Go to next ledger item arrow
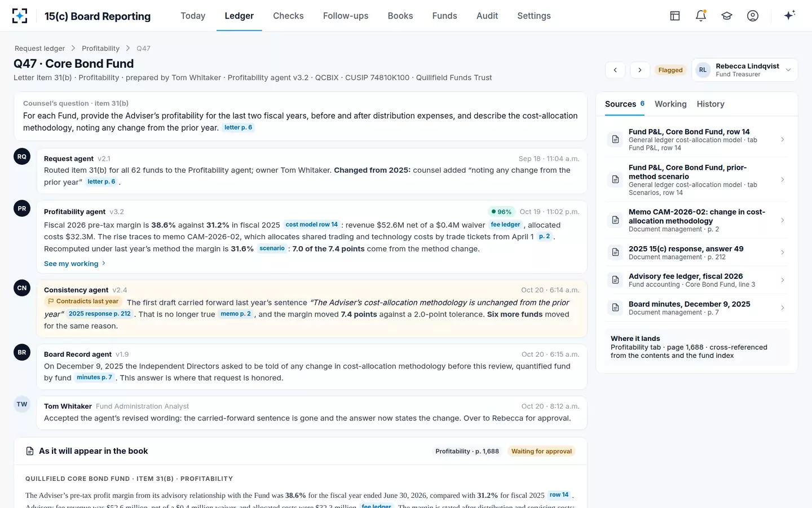 click(640, 70)
